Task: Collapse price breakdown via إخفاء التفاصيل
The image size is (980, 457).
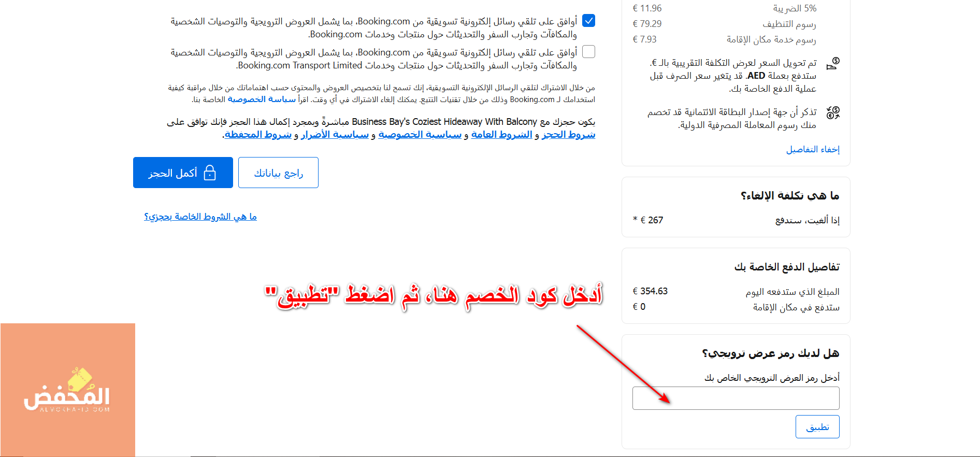Action: (813, 149)
